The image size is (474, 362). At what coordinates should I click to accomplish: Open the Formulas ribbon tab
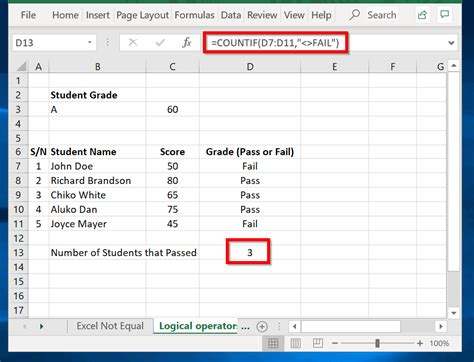click(194, 15)
